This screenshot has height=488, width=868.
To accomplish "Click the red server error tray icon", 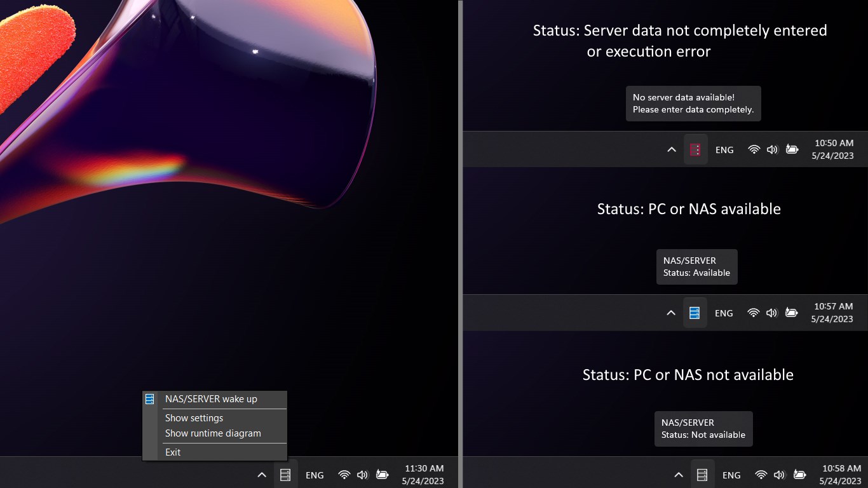I will (x=695, y=150).
